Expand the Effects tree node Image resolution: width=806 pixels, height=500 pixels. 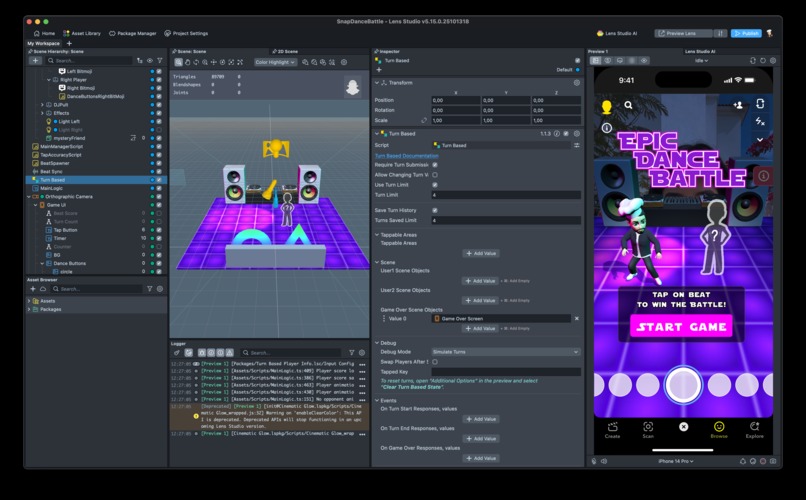(42, 113)
